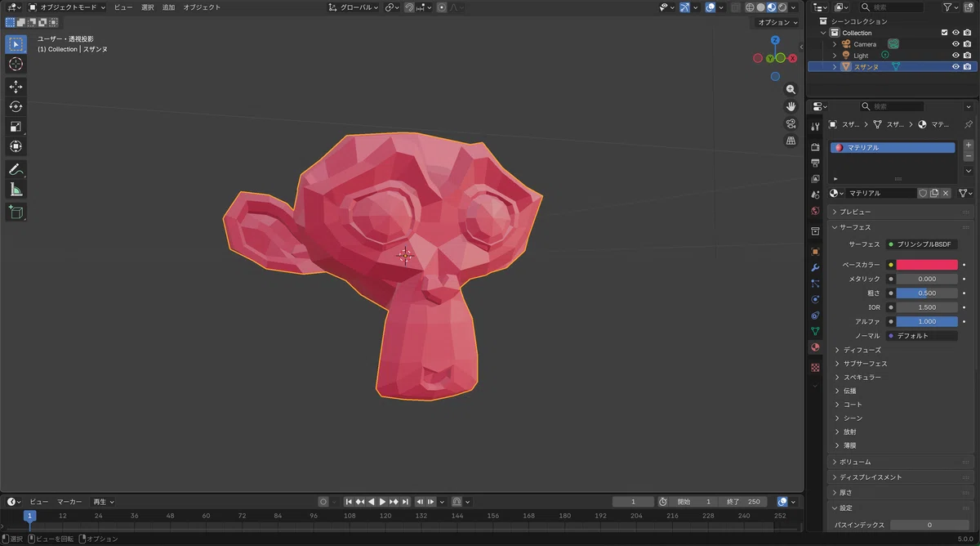
Task: Open the オブジェクトモード mode dropdown
Action: pos(67,7)
